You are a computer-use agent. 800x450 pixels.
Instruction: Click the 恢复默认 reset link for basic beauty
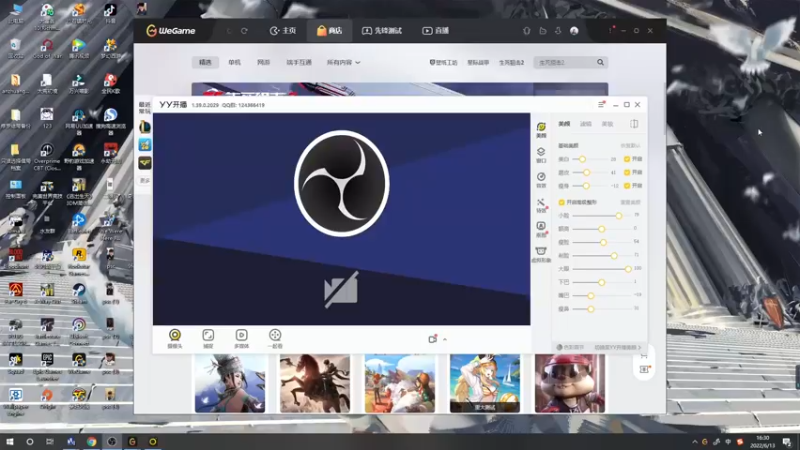(630, 146)
